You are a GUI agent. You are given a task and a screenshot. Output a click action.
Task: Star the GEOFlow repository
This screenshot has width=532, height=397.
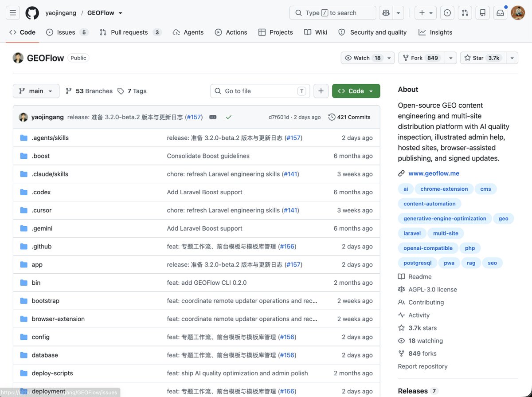click(482, 58)
